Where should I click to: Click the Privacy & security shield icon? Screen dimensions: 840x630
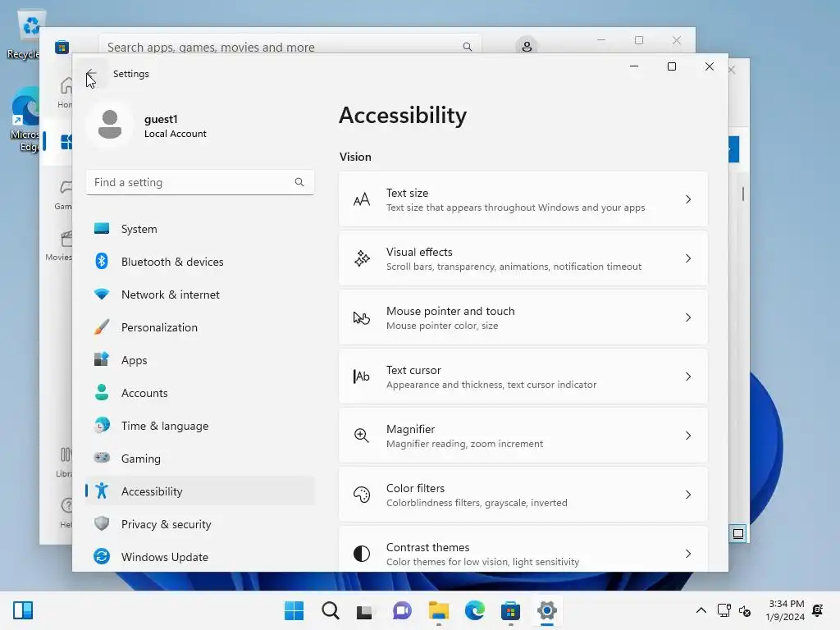(101, 523)
